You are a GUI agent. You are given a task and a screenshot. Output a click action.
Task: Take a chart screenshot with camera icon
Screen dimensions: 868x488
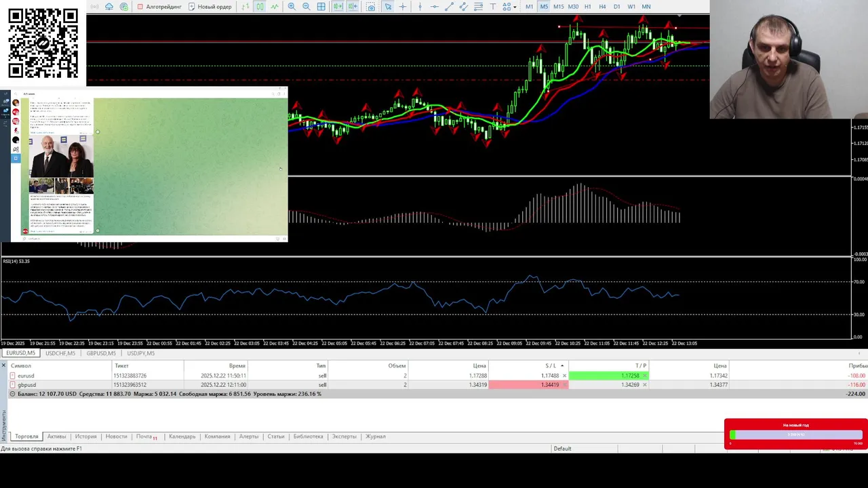(371, 6)
